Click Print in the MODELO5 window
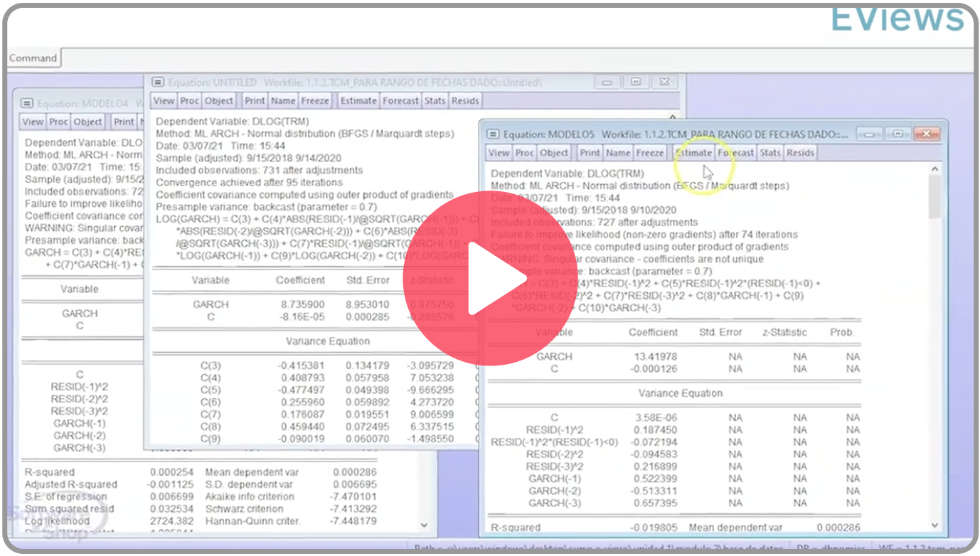980x556 pixels. (590, 153)
